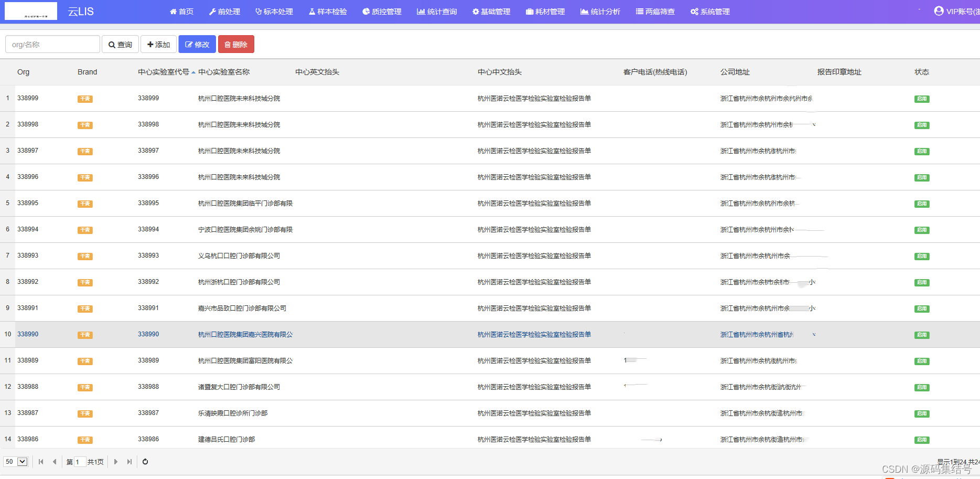Sort by 中心实验室代号 column header
Image resolution: width=980 pixels, height=479 pixels.
pyautogui.click(x=164, y=72)
